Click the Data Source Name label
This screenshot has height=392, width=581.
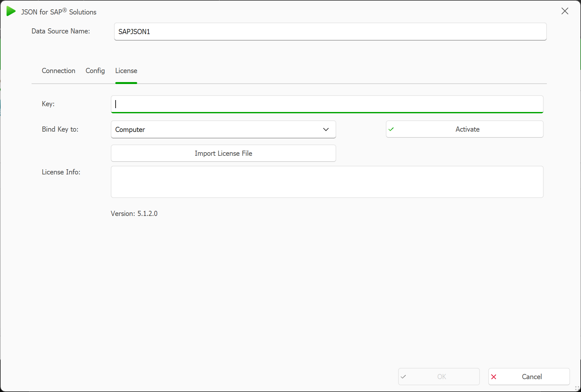click(61, 31)
